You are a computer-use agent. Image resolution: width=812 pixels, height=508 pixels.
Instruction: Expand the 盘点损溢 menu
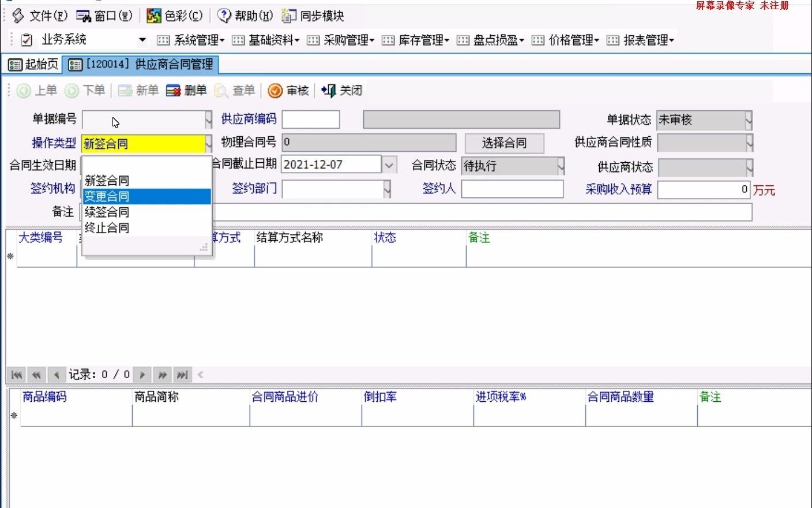491,40
